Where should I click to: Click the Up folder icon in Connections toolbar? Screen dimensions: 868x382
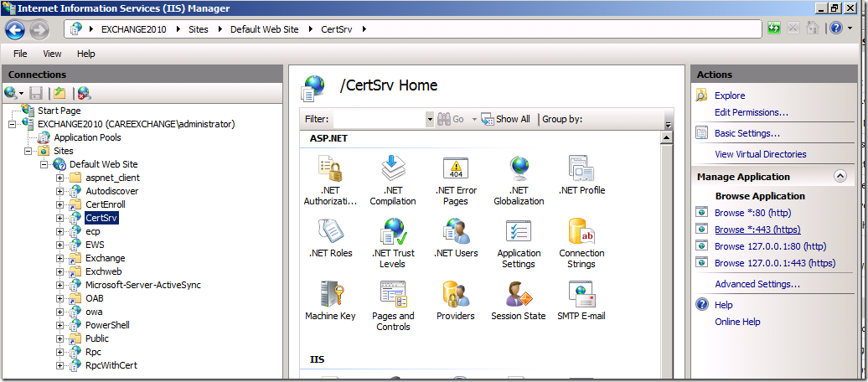click(x=59, y=93)
